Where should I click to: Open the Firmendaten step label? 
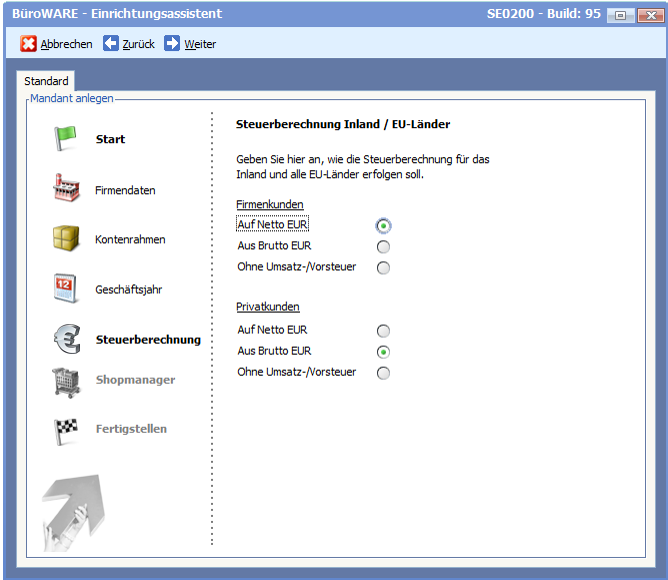[x=125, y=190]
